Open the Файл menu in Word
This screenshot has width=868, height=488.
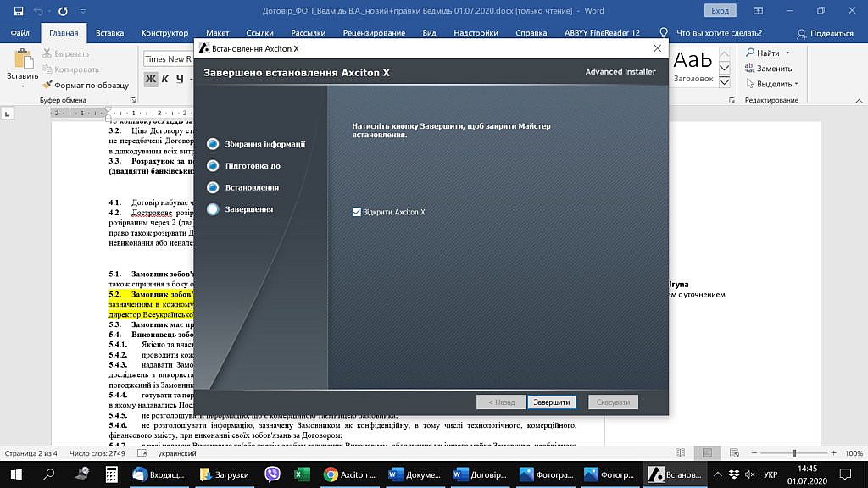coord(20,33)
